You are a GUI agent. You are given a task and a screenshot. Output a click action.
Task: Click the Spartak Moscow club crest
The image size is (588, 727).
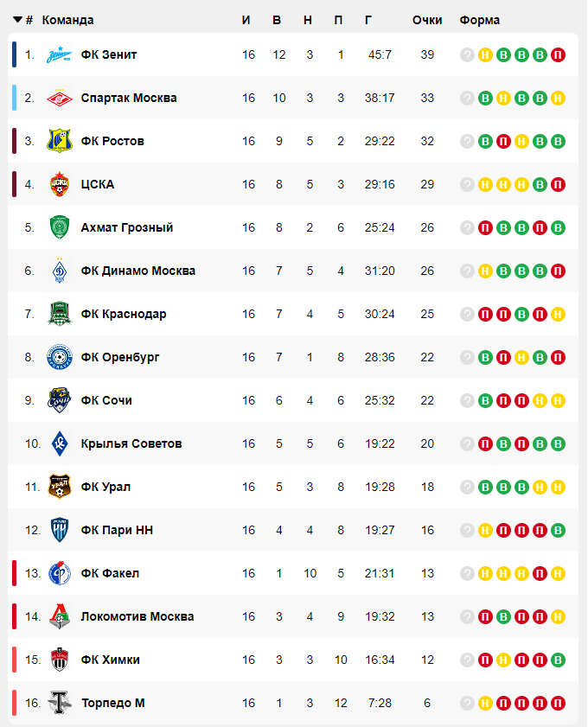click(60, 98)
